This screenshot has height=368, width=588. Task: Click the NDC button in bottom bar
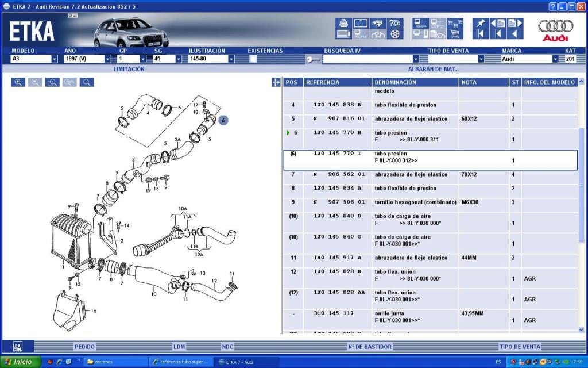[x=227, y=347]
